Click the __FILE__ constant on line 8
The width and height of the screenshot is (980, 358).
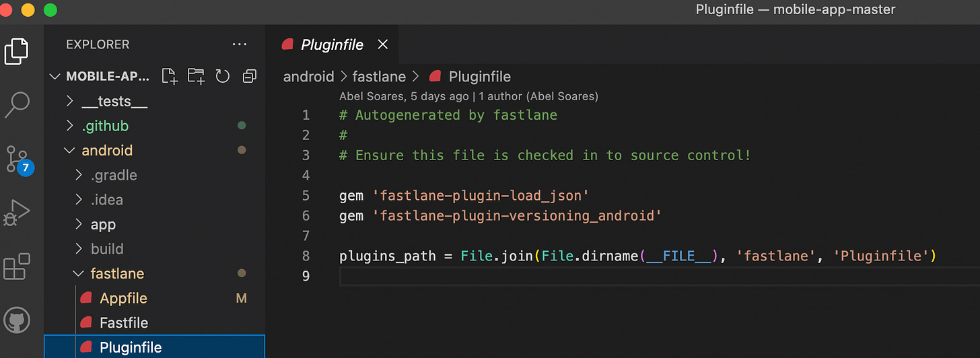pyautogui.click(x=679, y=256)
